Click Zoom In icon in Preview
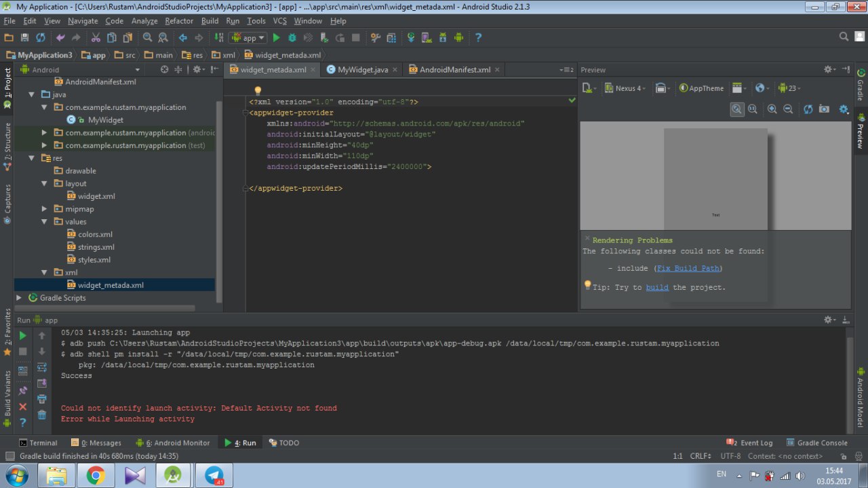The image size is (868, 488). coord(772,109)
